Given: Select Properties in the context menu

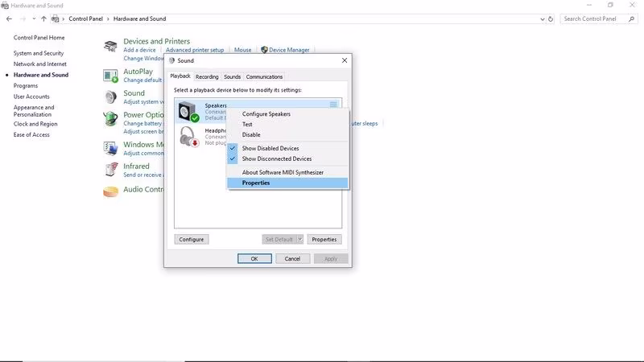Looking at the screenshot, I should pos(287,183).
